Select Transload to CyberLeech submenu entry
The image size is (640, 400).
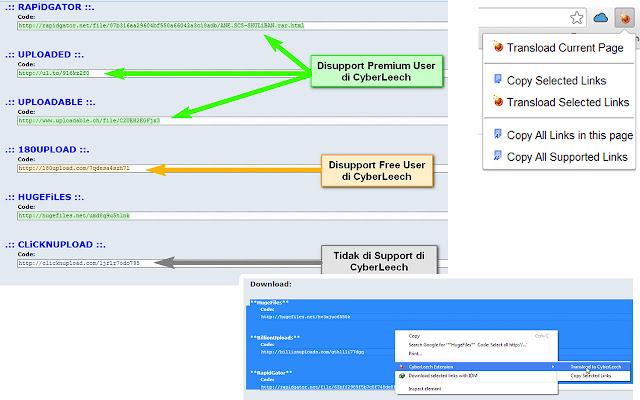pos(596,367)
